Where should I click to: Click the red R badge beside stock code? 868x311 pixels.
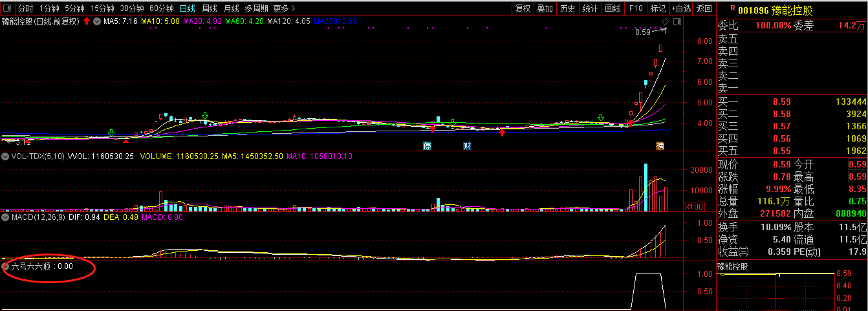[x=732, y=9]
